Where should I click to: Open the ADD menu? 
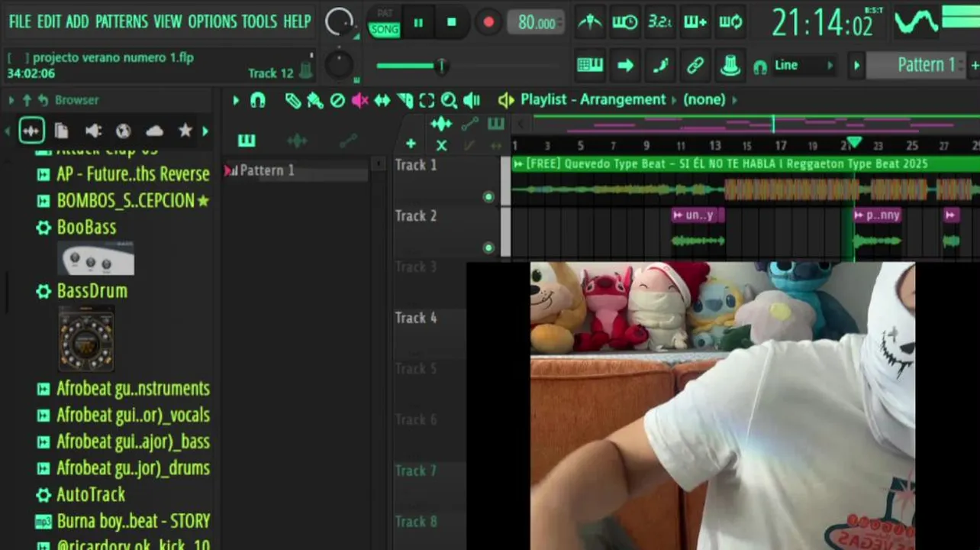coord(77,21)
